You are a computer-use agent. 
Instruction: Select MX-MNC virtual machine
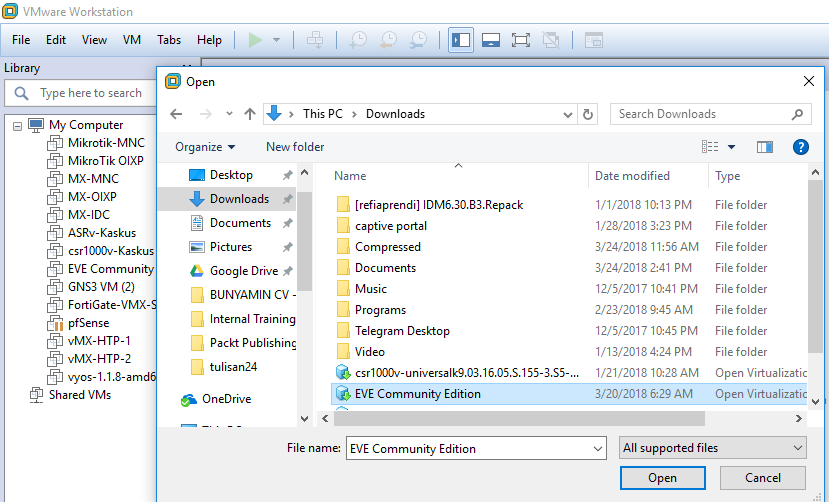click(94, 179)
